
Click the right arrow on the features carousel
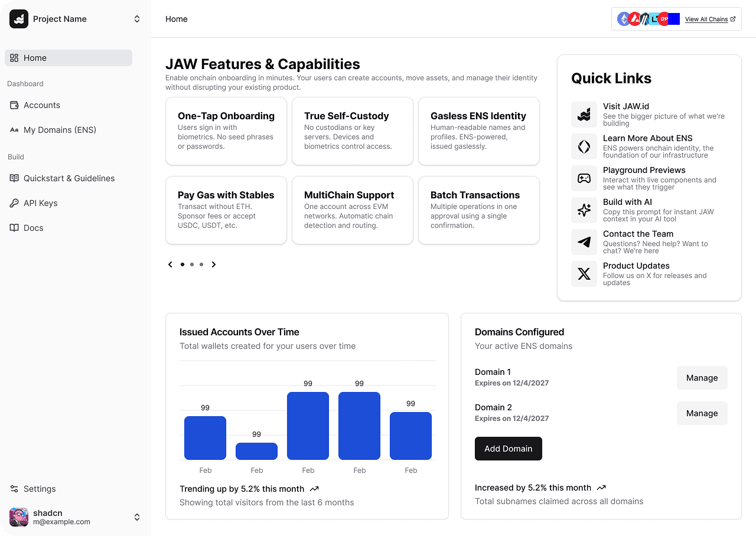click(x=214, y=264)
